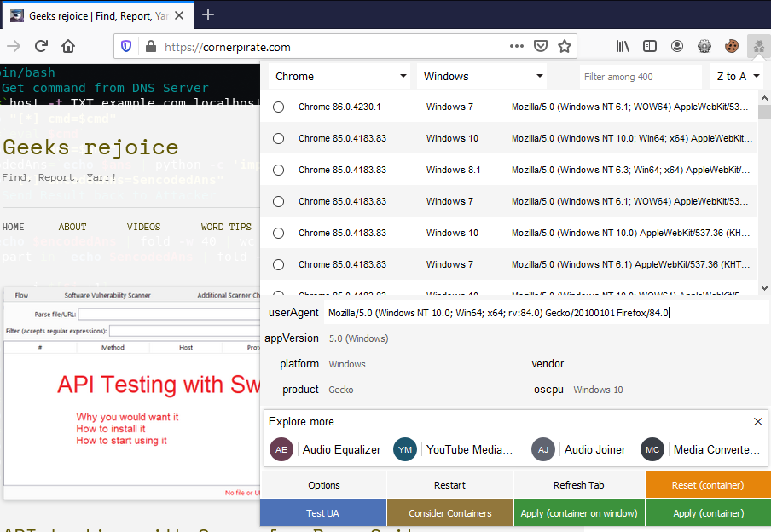Open the ABOUT menu item

coord(72,227)
